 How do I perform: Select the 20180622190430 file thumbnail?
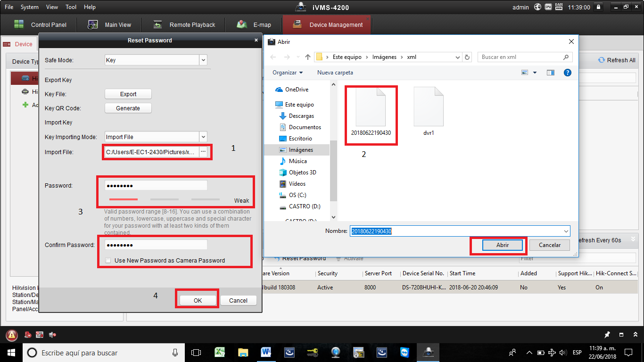371,111
